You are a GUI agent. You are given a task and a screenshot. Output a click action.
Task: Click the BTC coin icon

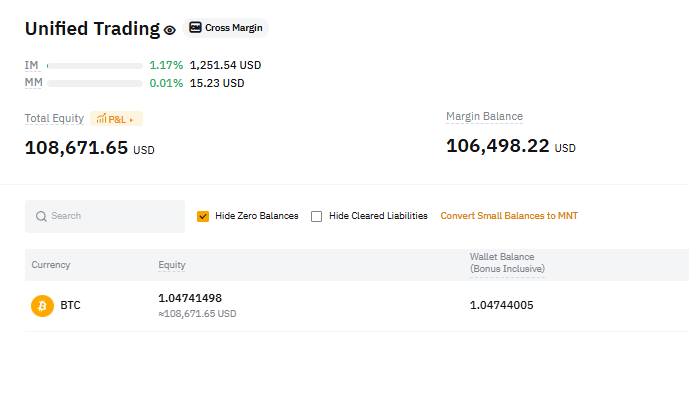click(x=42, y=305)
